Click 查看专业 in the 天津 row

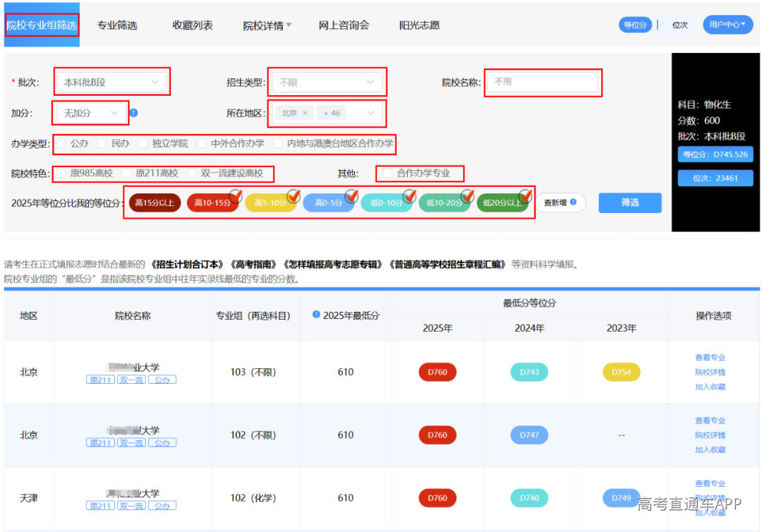pyautogui.click(x=710, y=483)
